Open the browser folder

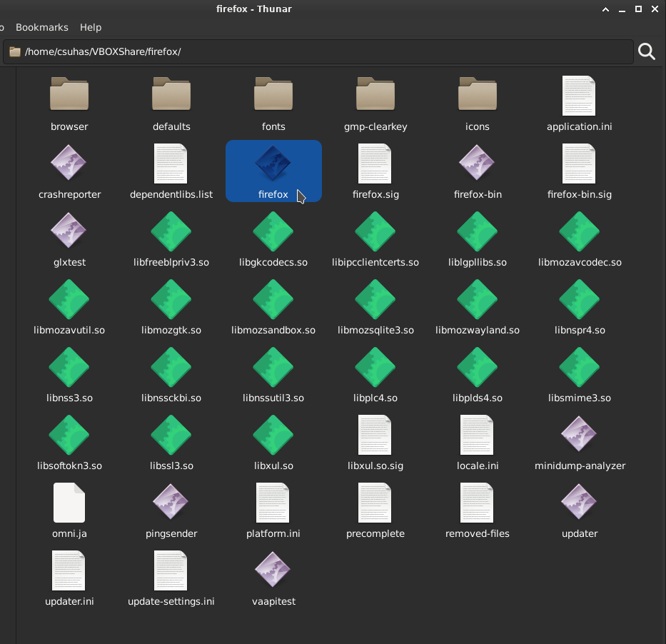tap(69, 94)
